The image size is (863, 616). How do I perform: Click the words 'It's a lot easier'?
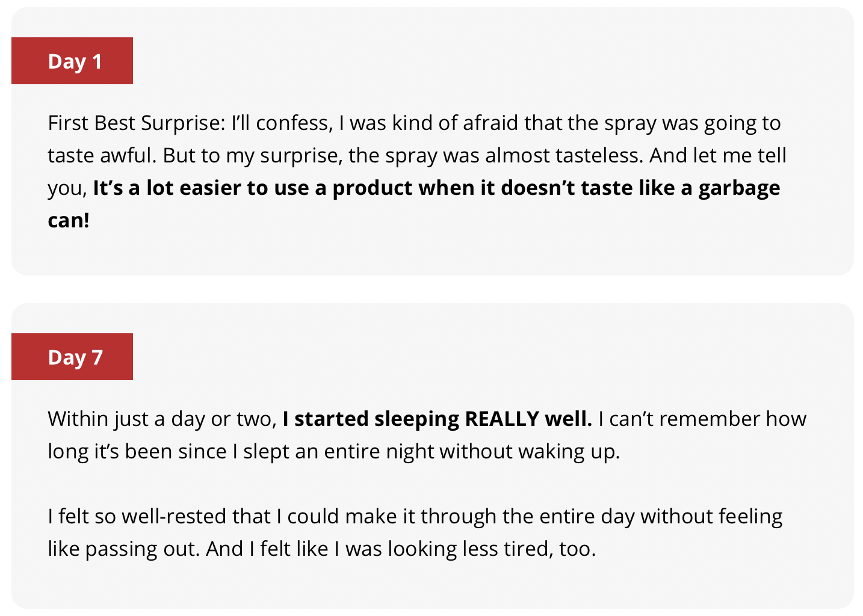(167, 188)
